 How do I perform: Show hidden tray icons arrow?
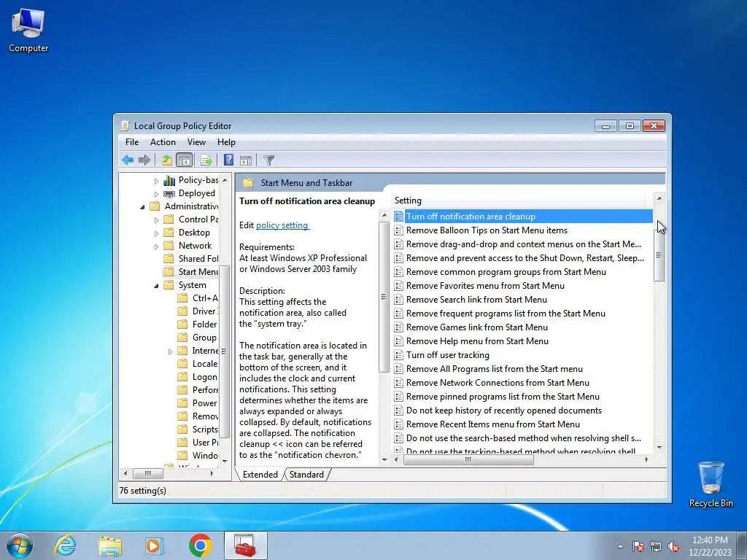[x=620, y=546]
